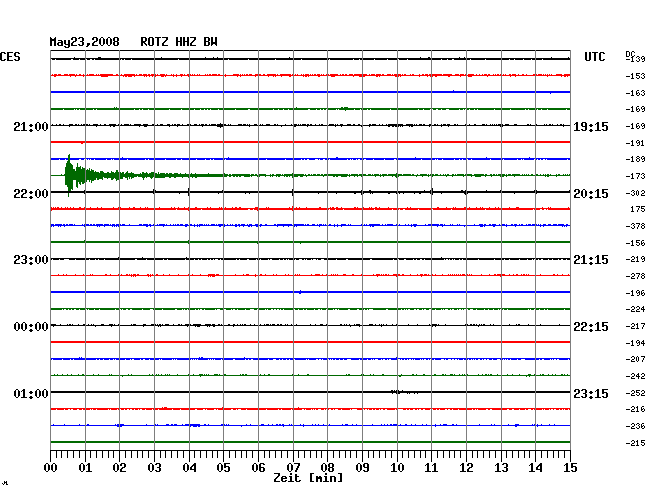Click the 01 minute label on Zeit axis

click(x=85, y=468)
